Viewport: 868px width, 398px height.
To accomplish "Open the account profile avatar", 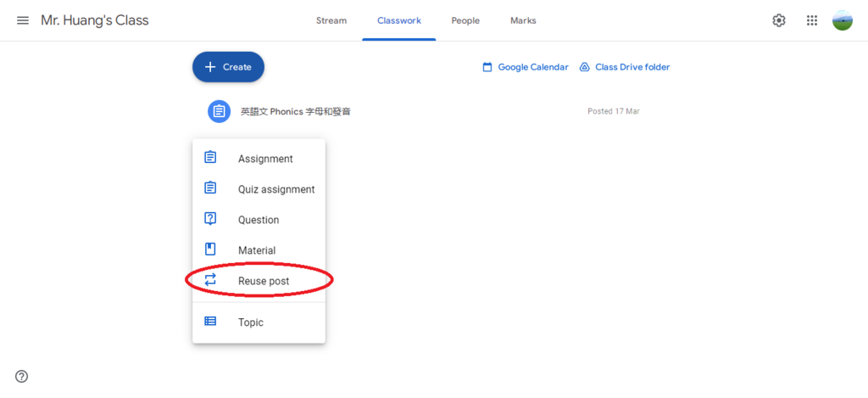I will pyautogui.click(x=842, y=20).
